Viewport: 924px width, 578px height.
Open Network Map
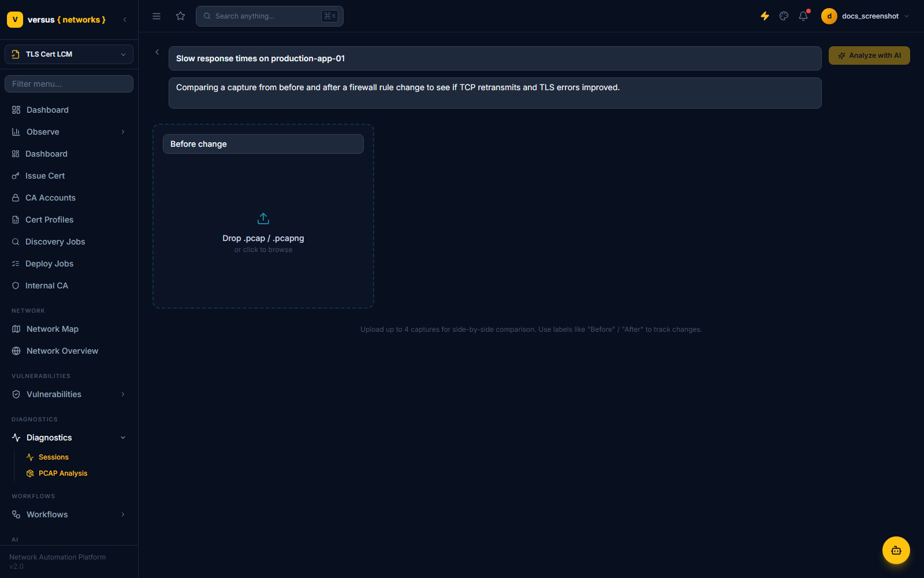(69, 329)
